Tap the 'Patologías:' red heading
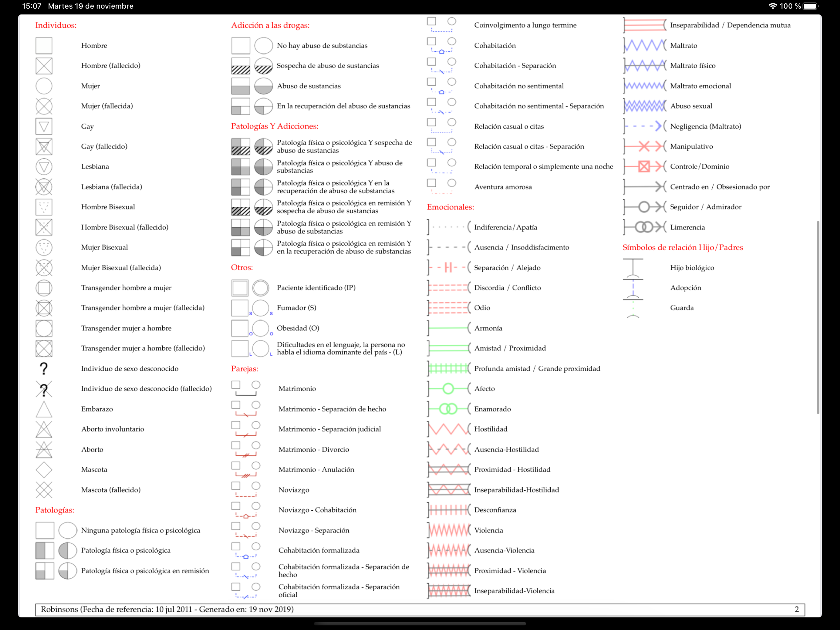 pos(55,510)
